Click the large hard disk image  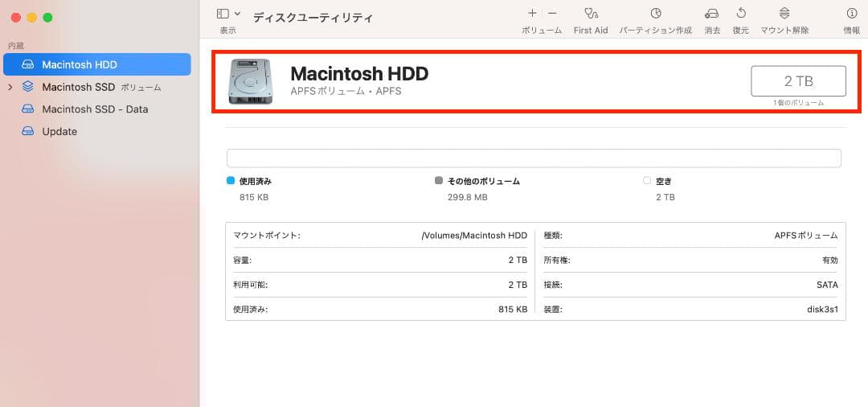250,81
